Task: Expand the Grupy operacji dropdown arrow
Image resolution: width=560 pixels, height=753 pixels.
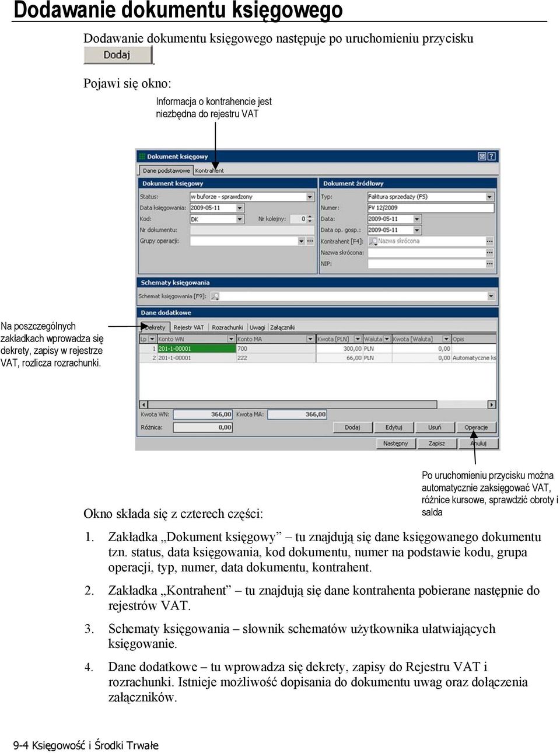Action: tap(302, 241)
